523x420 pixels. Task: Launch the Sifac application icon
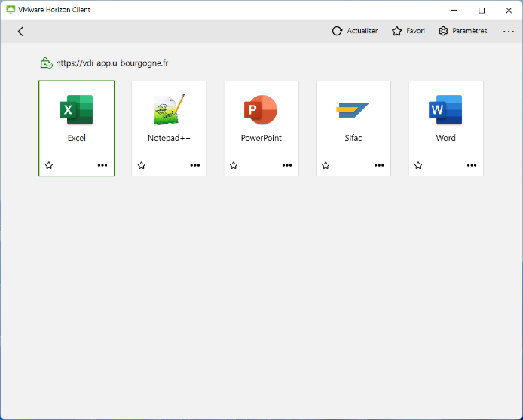point(353,110)
